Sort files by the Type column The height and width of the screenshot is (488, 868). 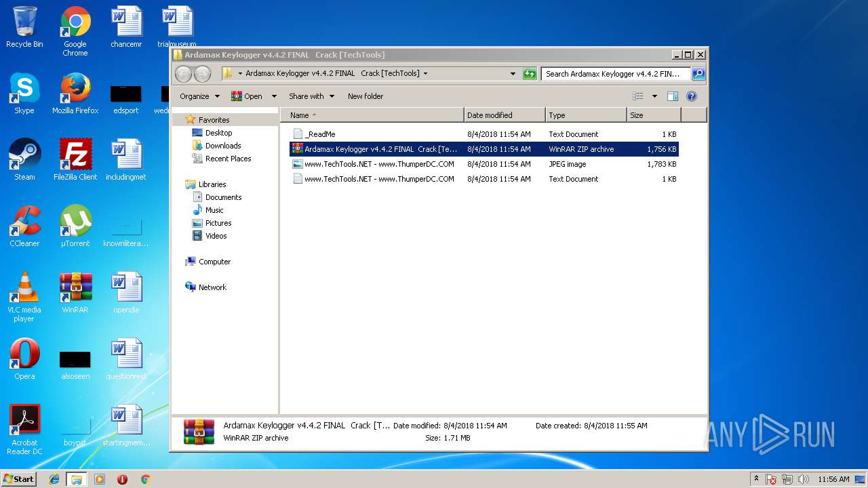click(x=586, y=115)
